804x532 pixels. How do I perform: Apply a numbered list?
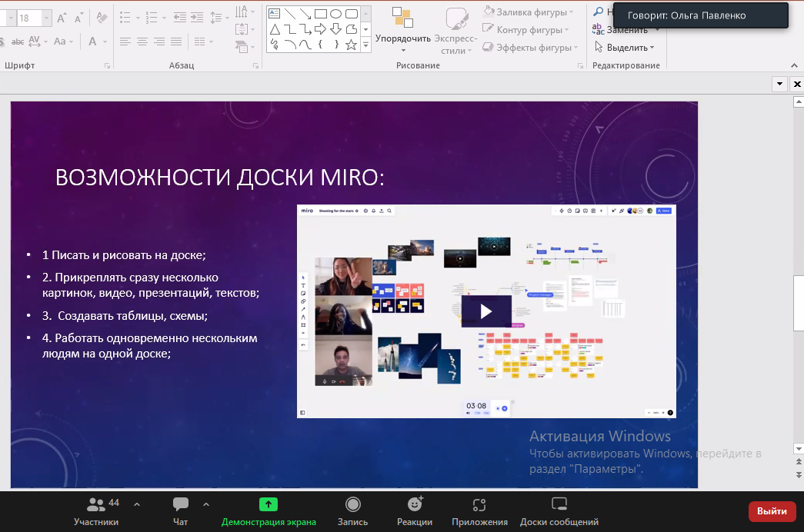[x=152, y=18]
